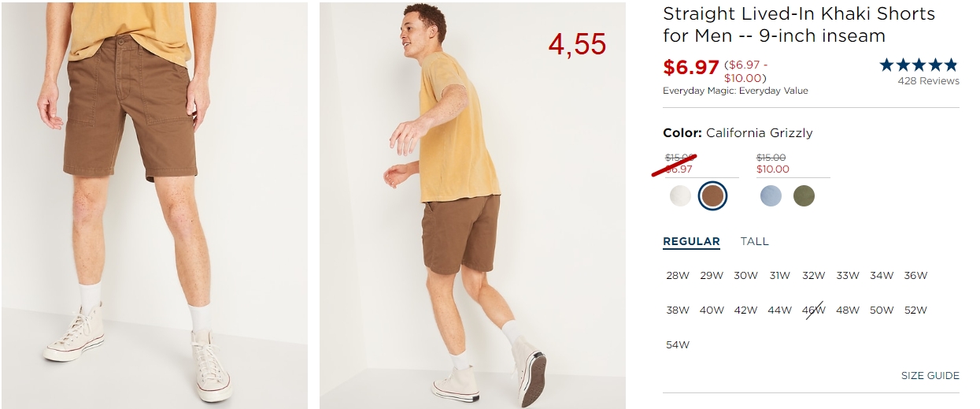Screen dimensions: 980x409
Task: Open the SIZE GUIDE link
Action: pyautogui.click(x=930, y=376)
